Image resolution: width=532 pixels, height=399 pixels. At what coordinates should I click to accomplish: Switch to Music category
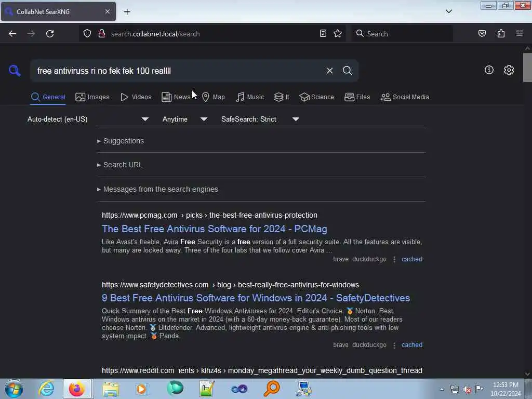(x=250, y=97)
